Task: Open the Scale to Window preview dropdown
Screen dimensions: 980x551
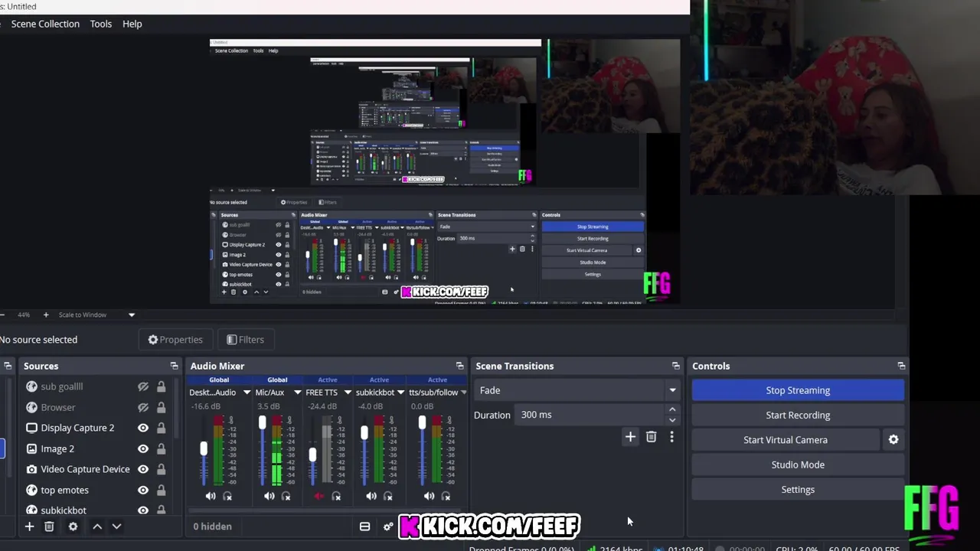Action: pos(131,315)
